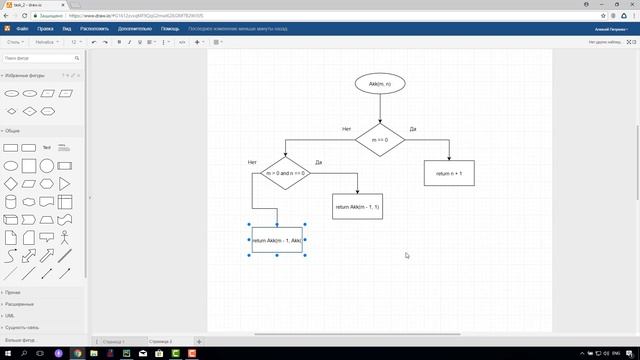Select the Cloud shape in Общие
The height and width of the screenshot is (360, 640).
click(29, 202)
